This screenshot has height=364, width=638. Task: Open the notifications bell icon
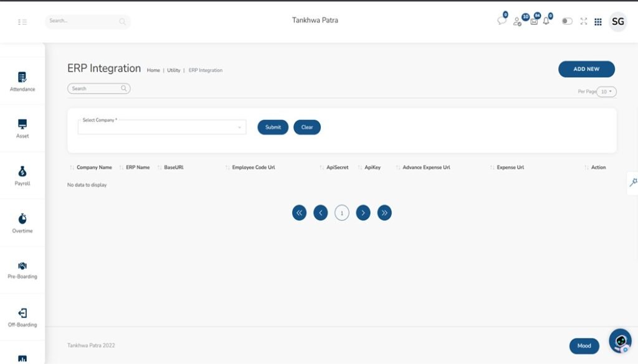(x=546, y=21)
